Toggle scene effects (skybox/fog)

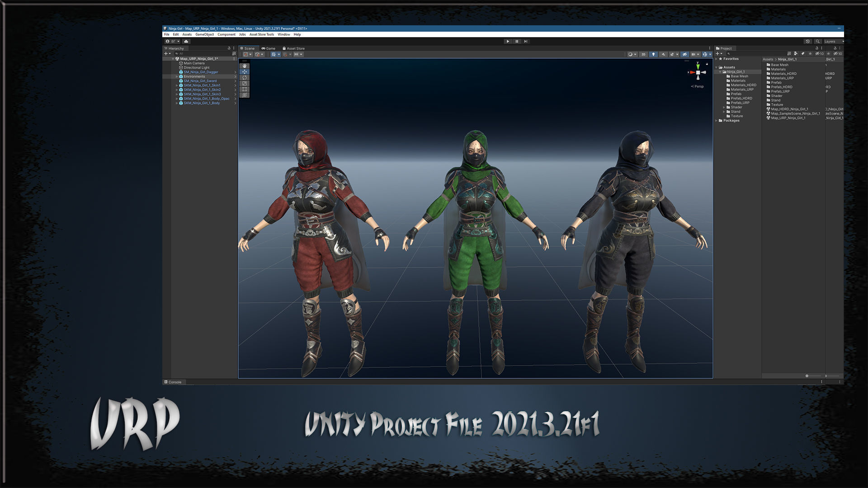(672, 54)
